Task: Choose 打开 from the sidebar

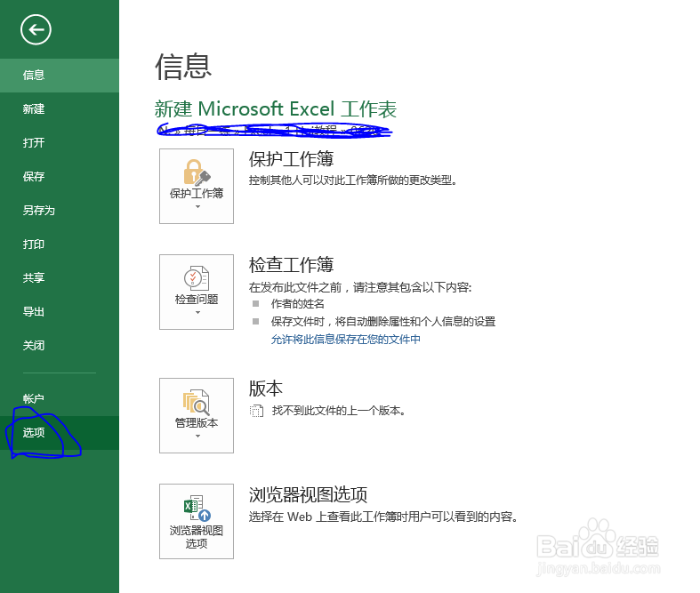Action: tap(60, 143)
